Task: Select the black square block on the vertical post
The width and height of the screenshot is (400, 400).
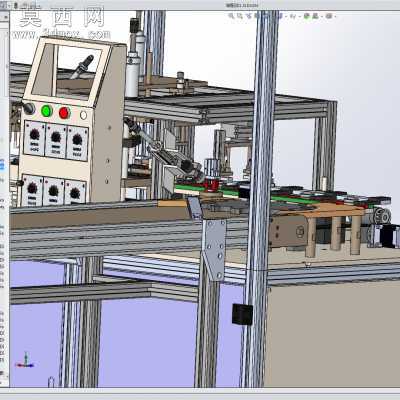Action: [x=242, y=314]
